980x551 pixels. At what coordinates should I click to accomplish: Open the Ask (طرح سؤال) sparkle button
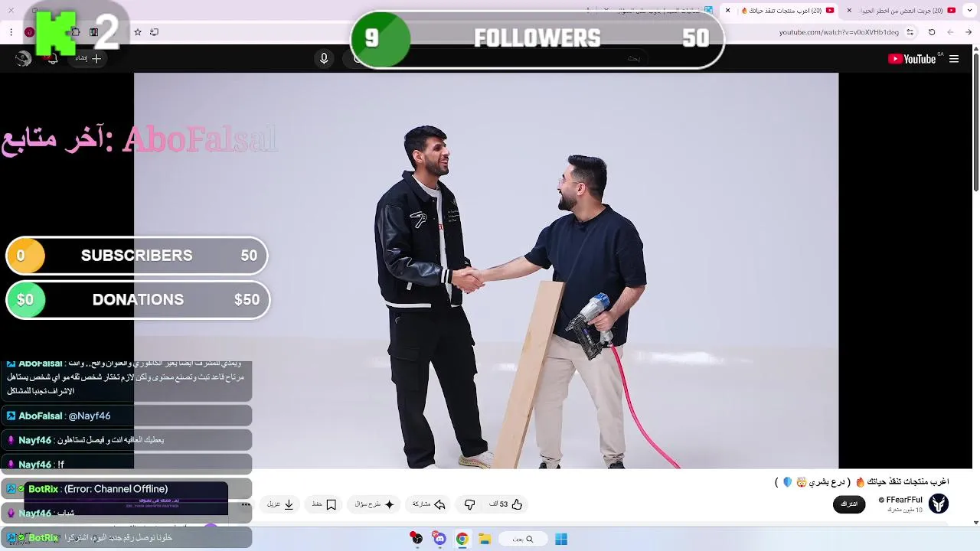[x=374, y=504]
